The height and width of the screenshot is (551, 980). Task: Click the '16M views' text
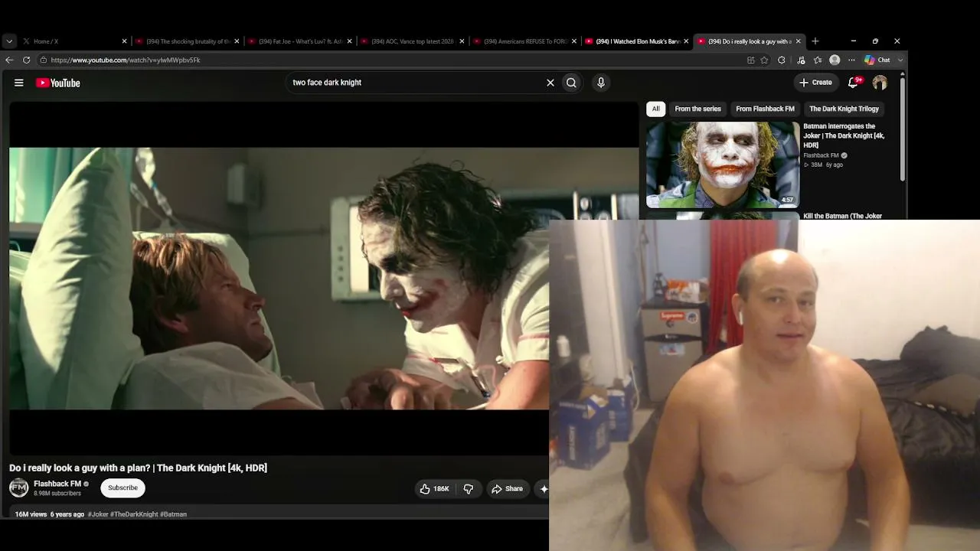(x=31, y=514)
